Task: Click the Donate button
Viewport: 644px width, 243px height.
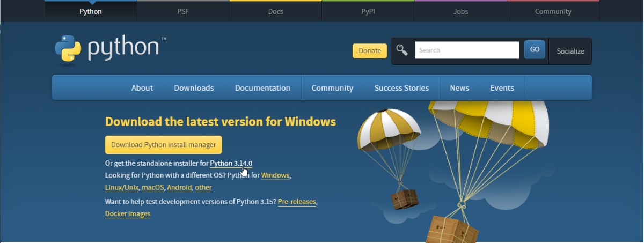Action: pos(369,51)
